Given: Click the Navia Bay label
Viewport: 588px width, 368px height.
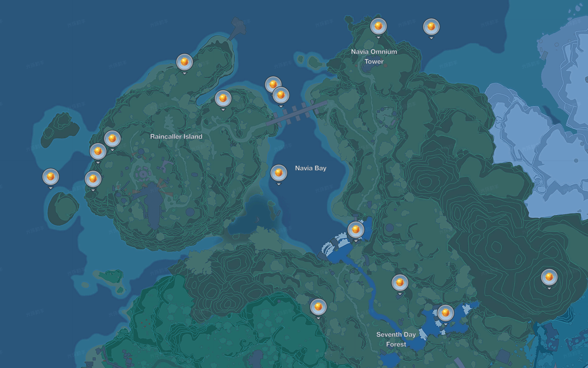Looking at the screenshot, I should 311,168.
